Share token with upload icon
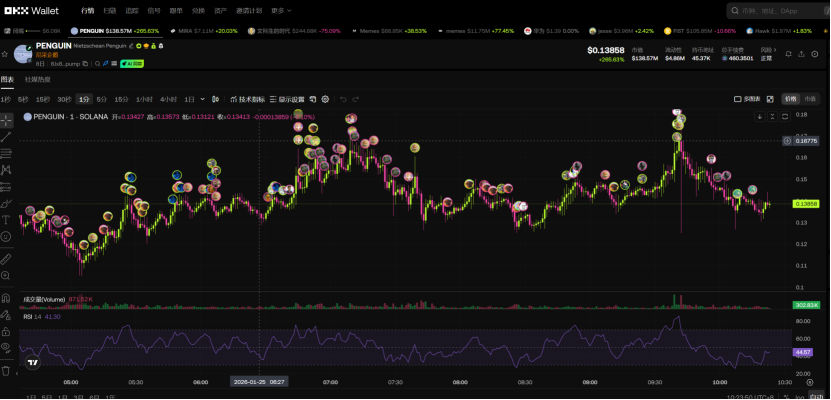Viewport: 831px width, 400px height. click(801, 54)
